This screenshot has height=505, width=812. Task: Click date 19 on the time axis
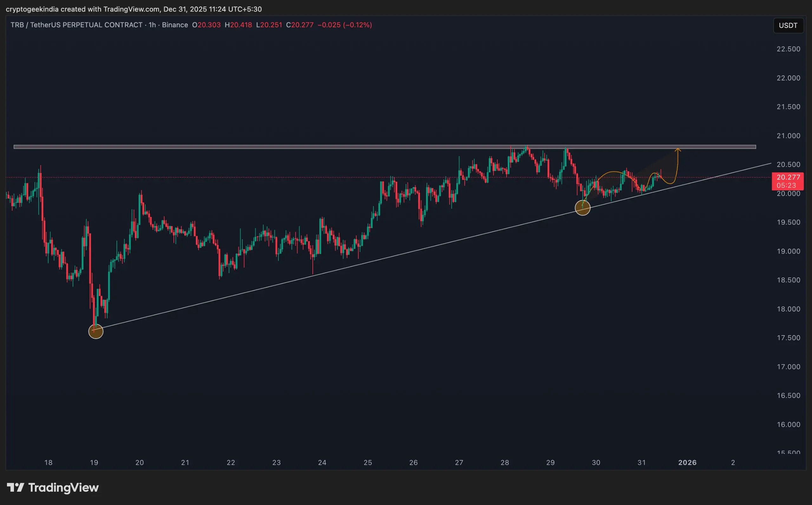[94, 463]
